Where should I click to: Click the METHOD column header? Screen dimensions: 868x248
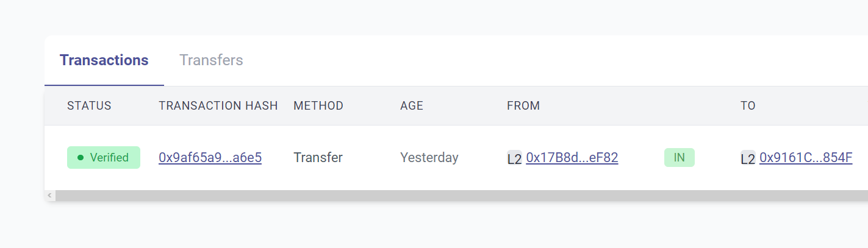318,105
